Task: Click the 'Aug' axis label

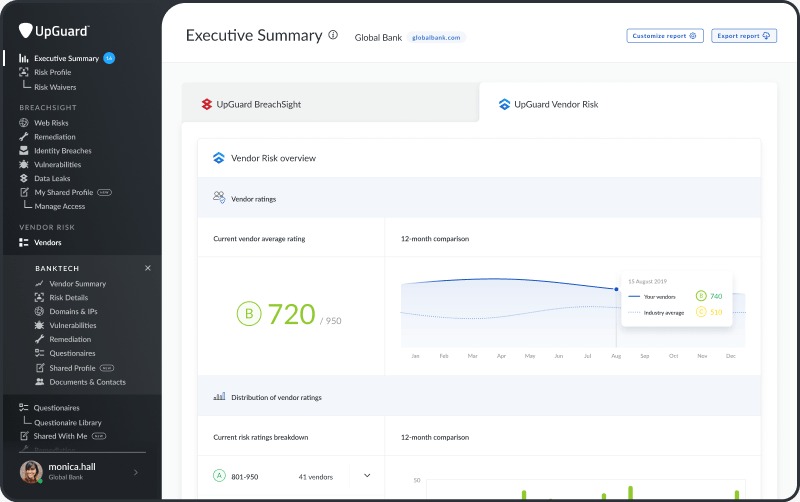Action: tap(616, 356)
